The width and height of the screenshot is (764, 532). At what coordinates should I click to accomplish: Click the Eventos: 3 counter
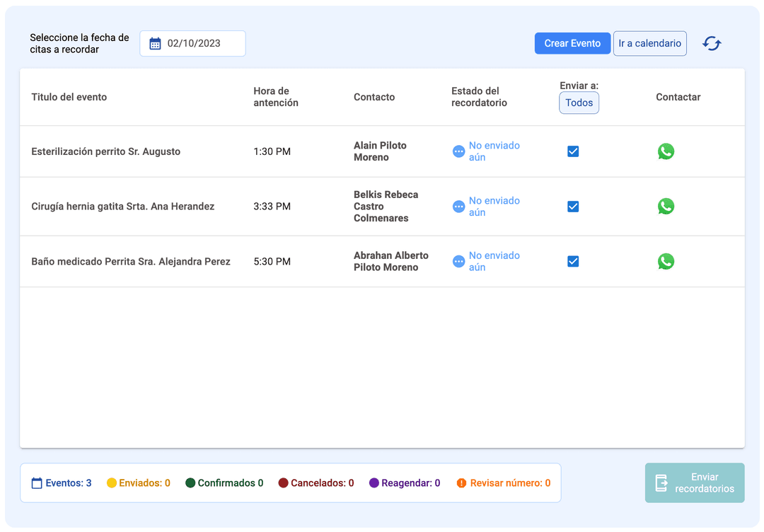coord(62,482)
